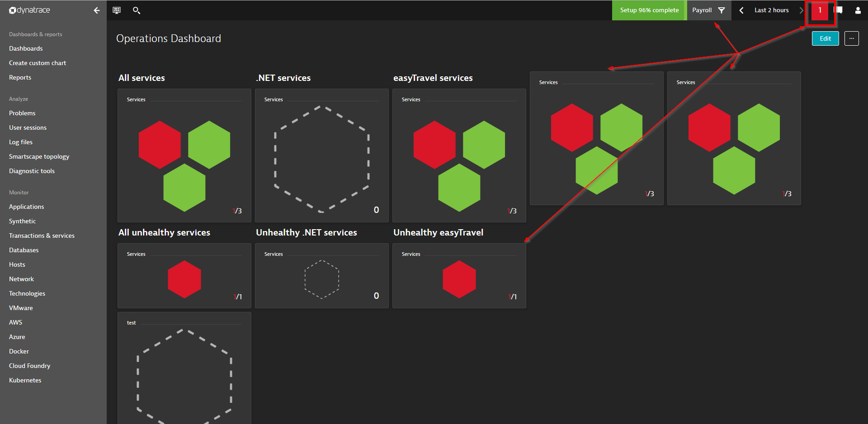Click red hexagon in easyTravel services tile
Viewport: 868px width, 424px height.
coord(434,145)
